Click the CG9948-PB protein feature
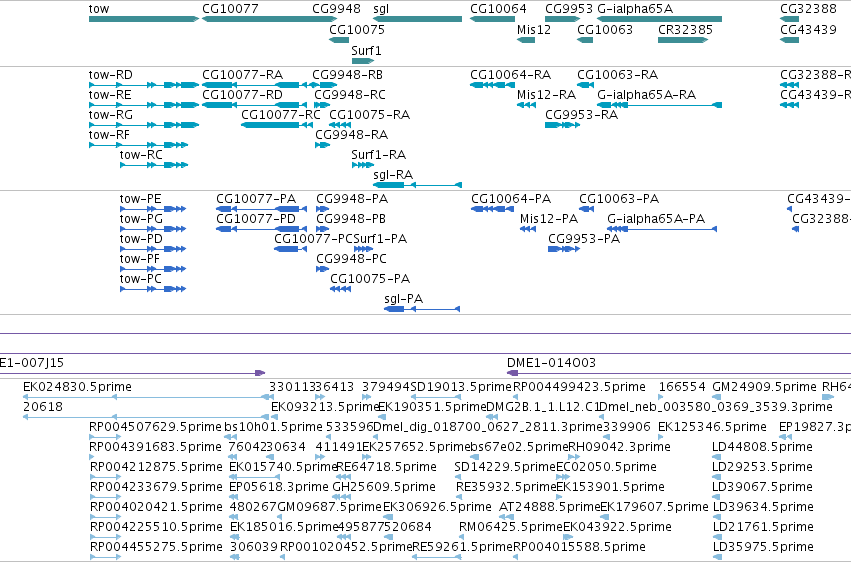The height and width of the screenshot is (562, 851). coord(322,229)
